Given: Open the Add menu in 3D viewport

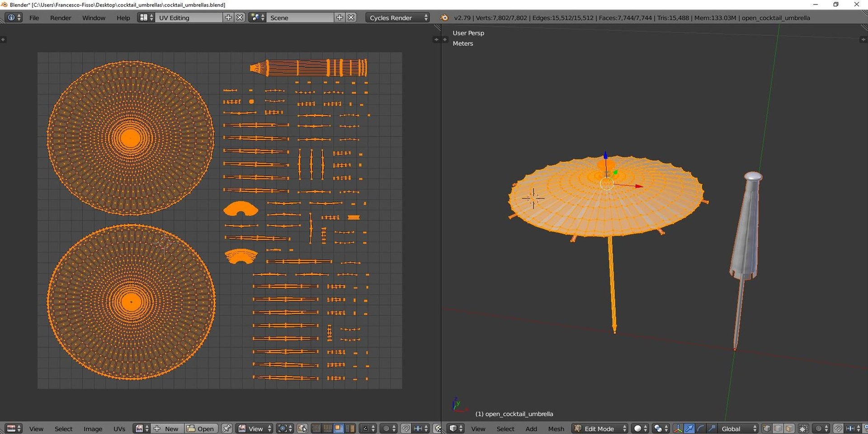Looking at the screenshot, I should coord(531,429).
